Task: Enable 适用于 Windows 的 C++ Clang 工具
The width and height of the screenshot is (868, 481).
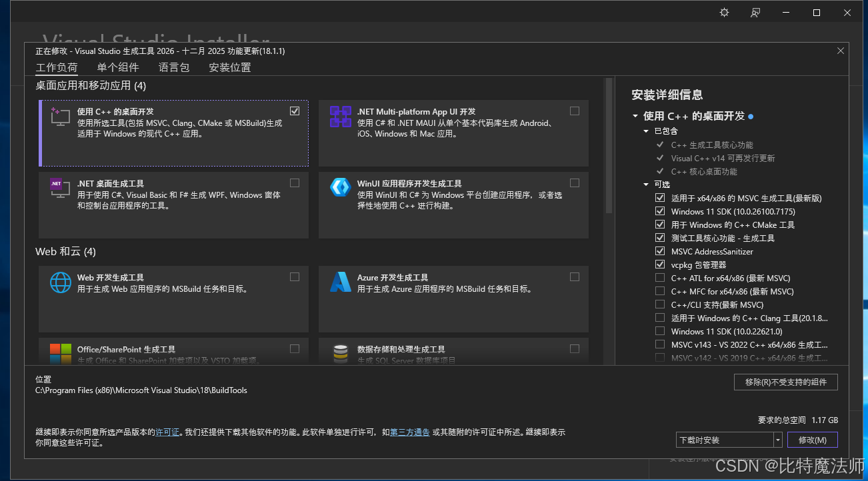Action: pyautogui.click(x=660, y=318)
